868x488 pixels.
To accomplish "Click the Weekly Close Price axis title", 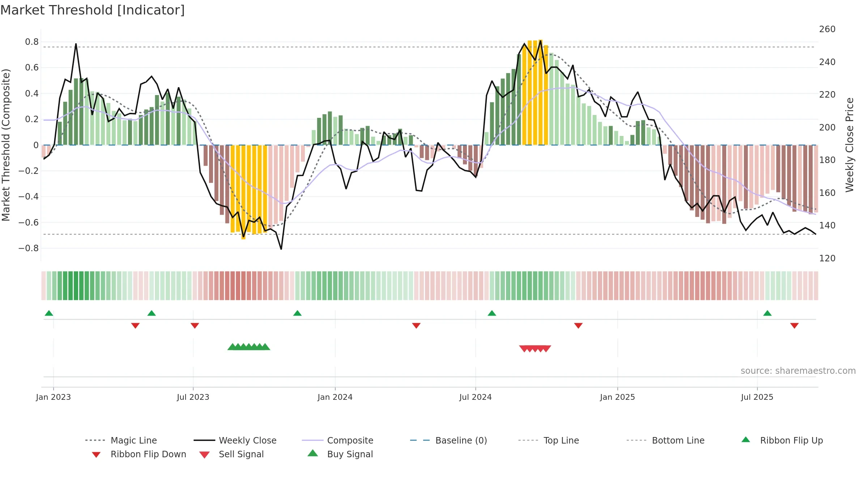I will click(850, 145).
